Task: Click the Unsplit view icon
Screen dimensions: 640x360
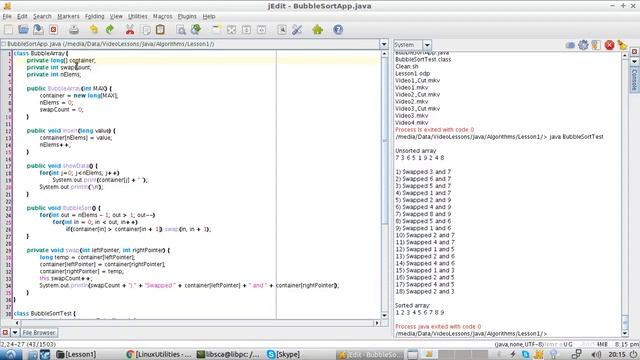Action: pos(231,29)
